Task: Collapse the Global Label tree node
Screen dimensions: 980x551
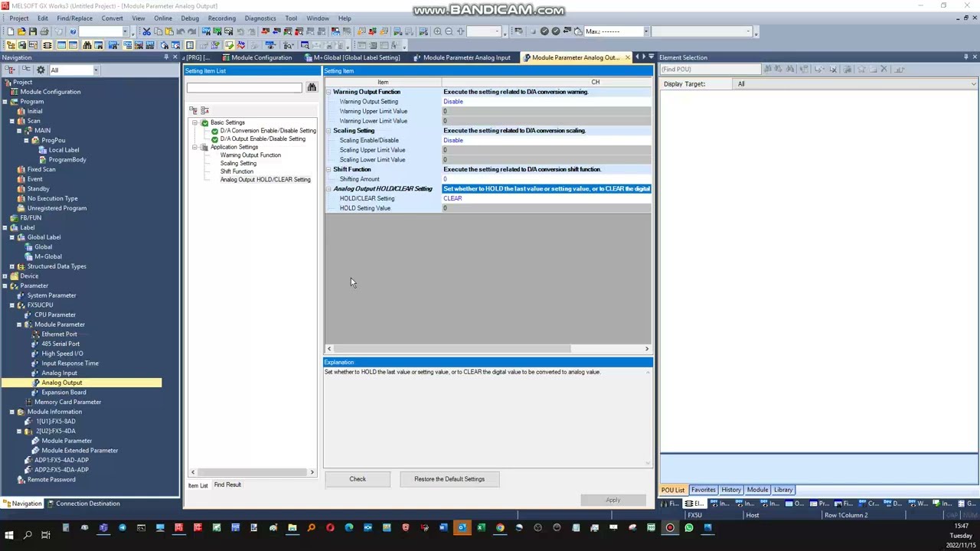Action: click(11, 237)
